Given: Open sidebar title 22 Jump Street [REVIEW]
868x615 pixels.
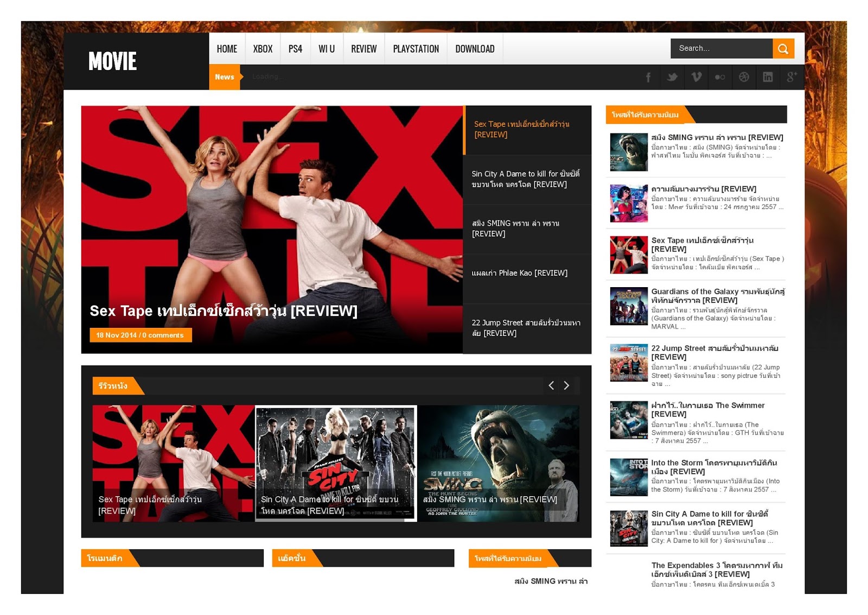Looking at the screenshot, I should click(x=715, y=353).
